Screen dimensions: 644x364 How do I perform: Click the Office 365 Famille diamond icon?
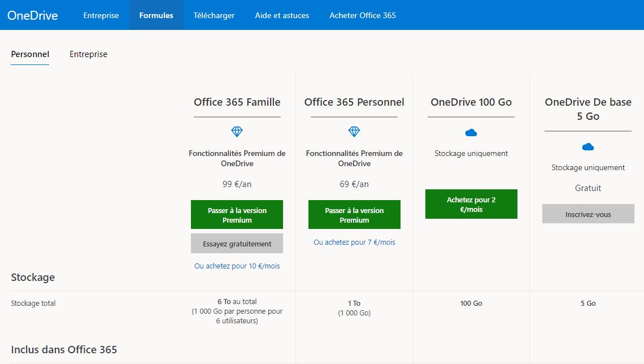[237, 132]
